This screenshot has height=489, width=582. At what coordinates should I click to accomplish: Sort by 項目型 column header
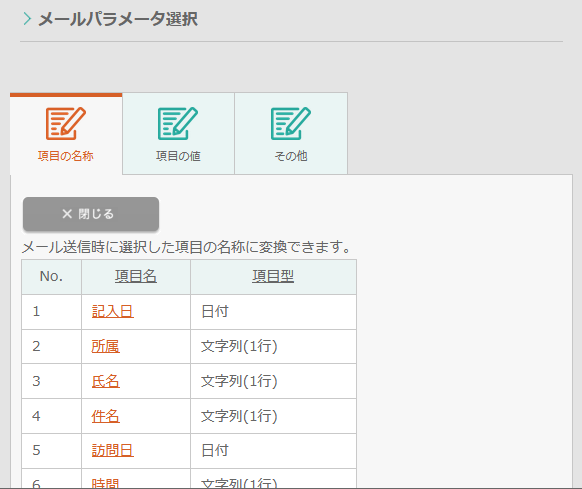[273, 276]
